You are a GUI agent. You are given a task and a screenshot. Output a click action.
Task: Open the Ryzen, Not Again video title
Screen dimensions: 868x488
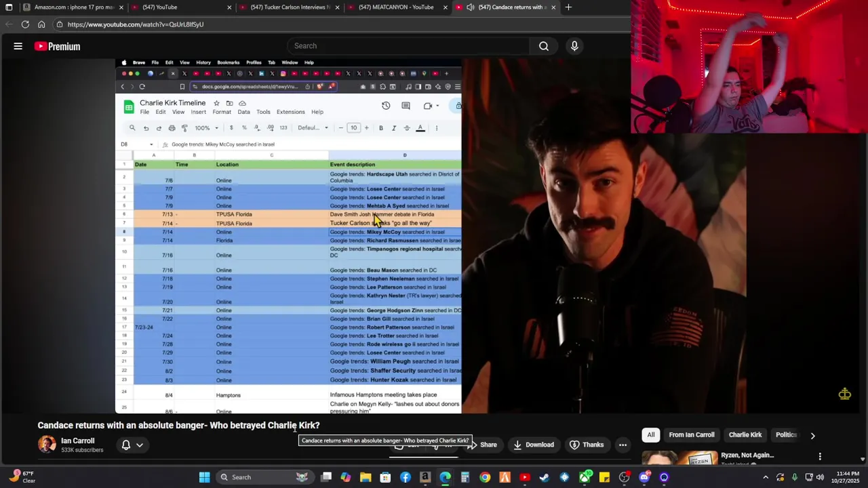pos(747,455)
